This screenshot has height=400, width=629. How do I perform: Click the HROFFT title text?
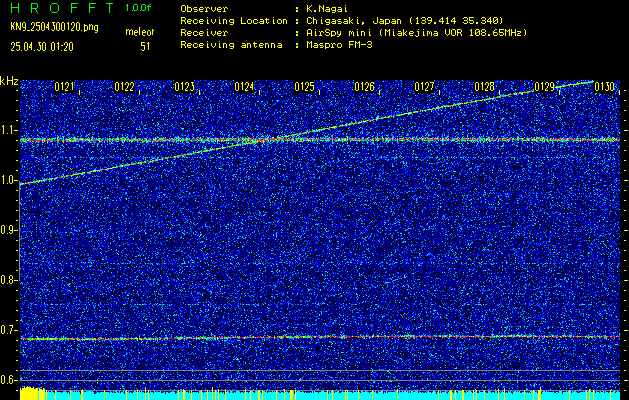pos(62,8)
